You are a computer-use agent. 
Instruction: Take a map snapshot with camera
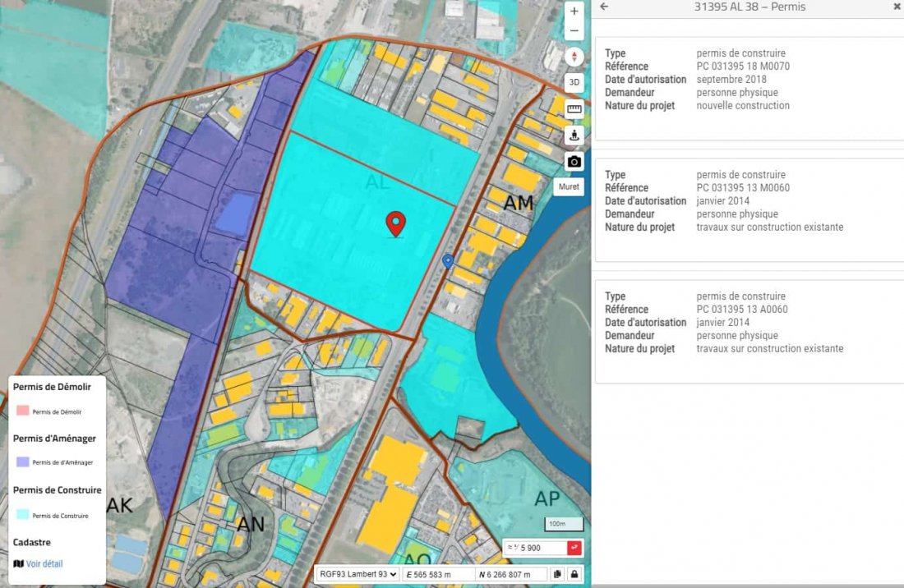tap(574, 162)
